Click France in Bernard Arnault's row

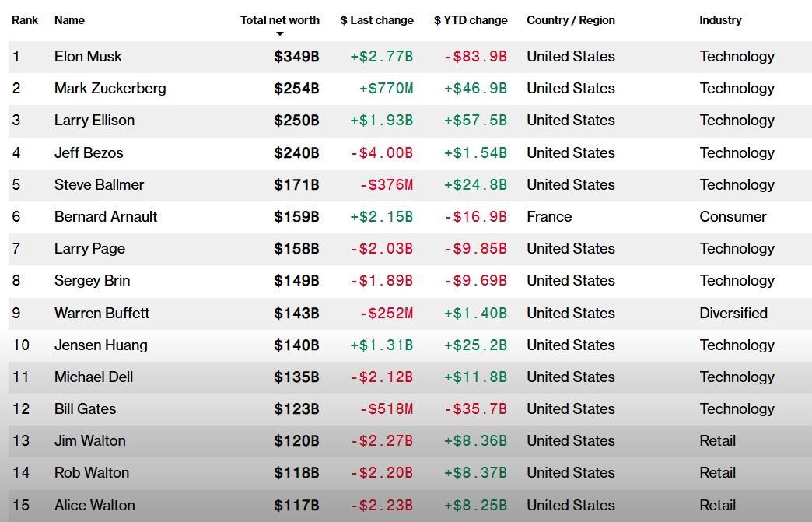click(548, 217)
